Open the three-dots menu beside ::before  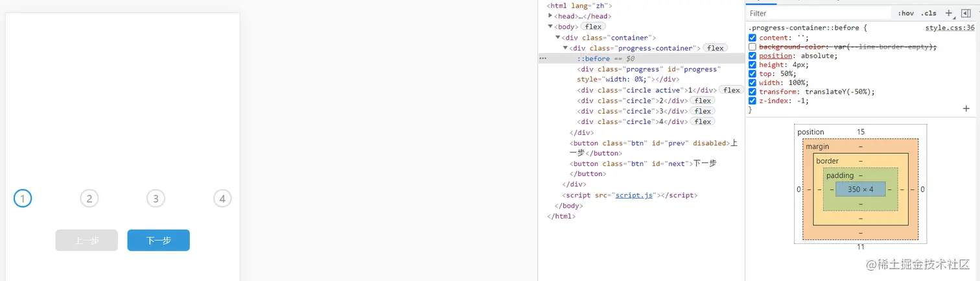point(543,58)
